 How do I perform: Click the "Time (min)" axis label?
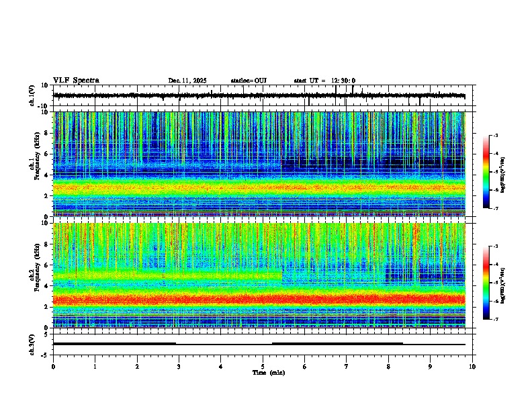269,373
